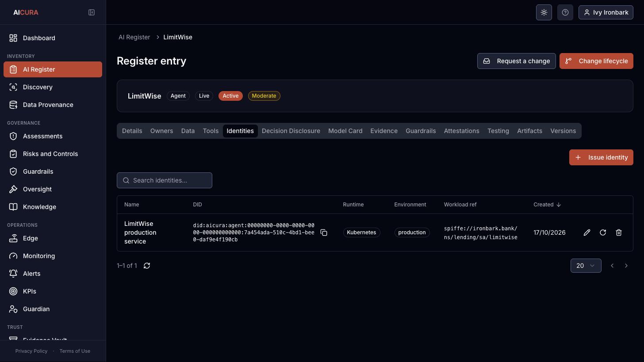
Task: Open Terms of Use link
Action: (x=75, y=351)
